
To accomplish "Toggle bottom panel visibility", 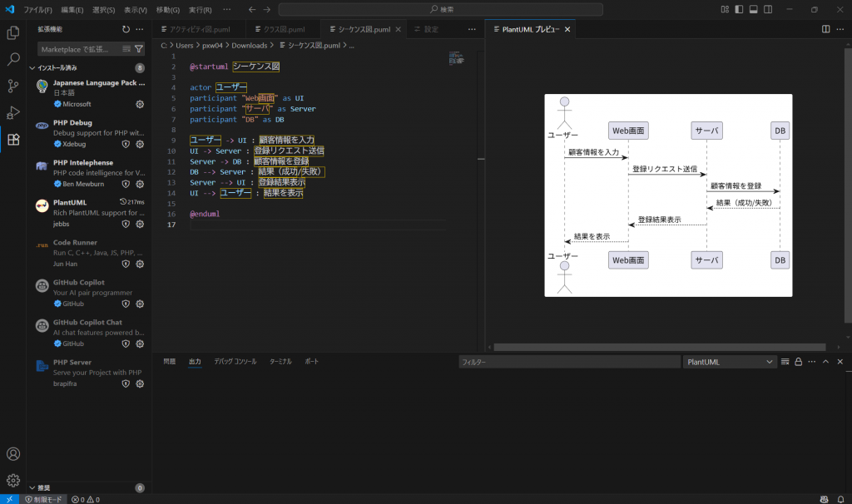I will pyautogui.click(x=754, y=9).
